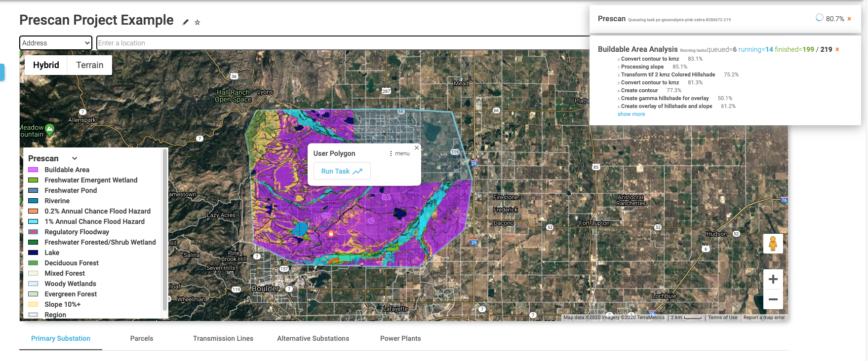Screen dimensions: 868x361
Task: Switch map to Hybrid view
Action: (46, 65)
